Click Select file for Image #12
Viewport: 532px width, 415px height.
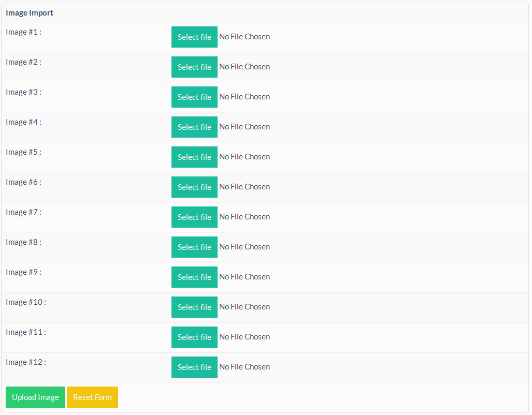[x=194, y=367]
